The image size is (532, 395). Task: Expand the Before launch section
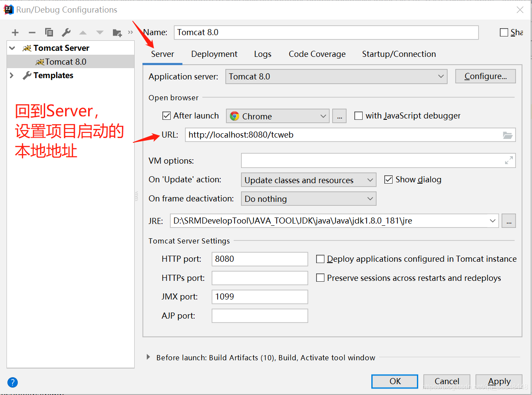[x=148, y=357]
